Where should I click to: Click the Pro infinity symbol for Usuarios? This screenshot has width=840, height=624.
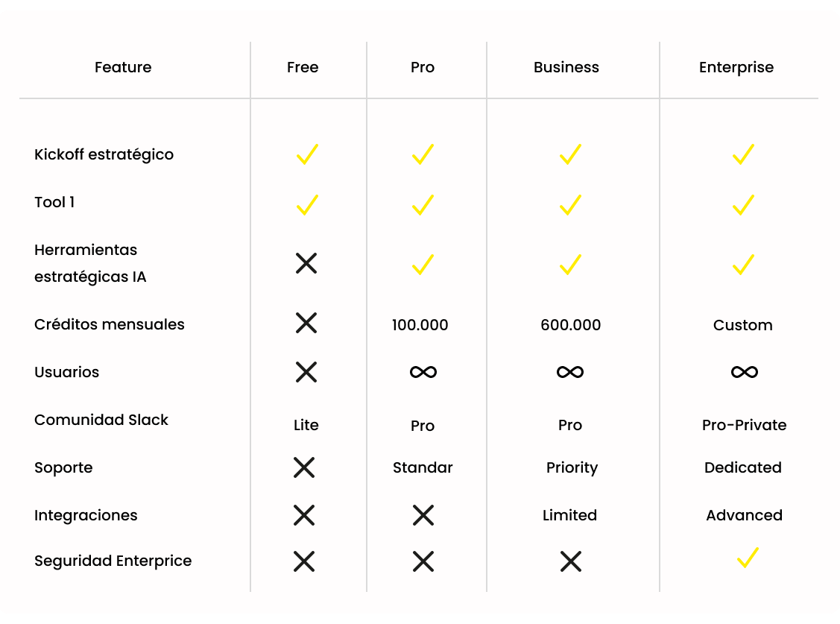(x=423, y=372)
